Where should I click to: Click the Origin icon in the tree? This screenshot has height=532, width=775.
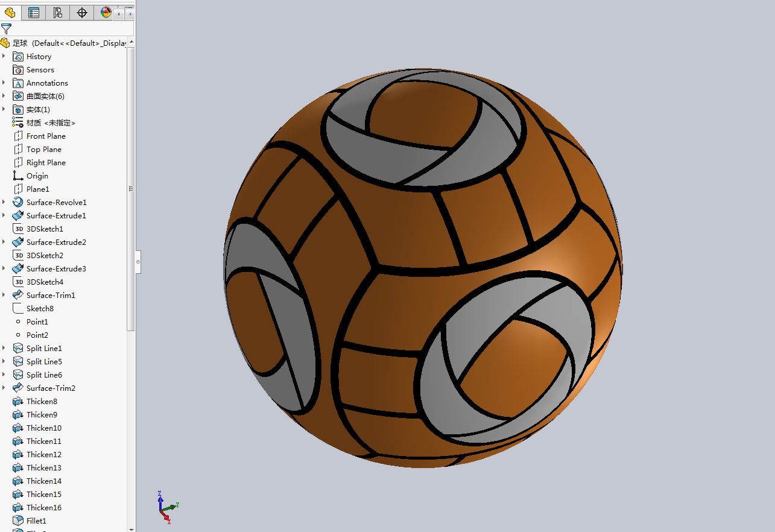click(x=18, y=176)
